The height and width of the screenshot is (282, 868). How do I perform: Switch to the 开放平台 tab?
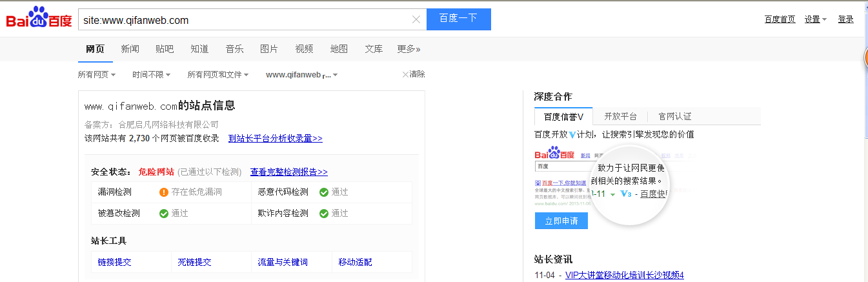(620, 117)
